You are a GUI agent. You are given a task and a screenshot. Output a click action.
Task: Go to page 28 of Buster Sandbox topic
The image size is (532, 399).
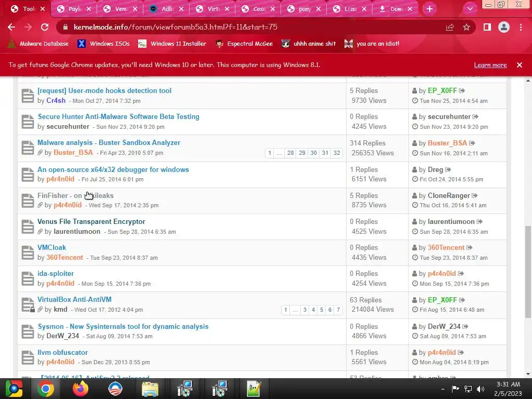point(290,153)
